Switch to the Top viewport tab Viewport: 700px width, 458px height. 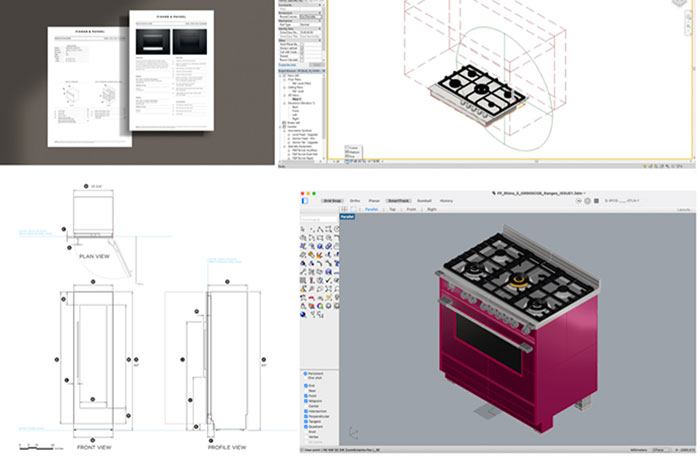(x=393, y=211)
